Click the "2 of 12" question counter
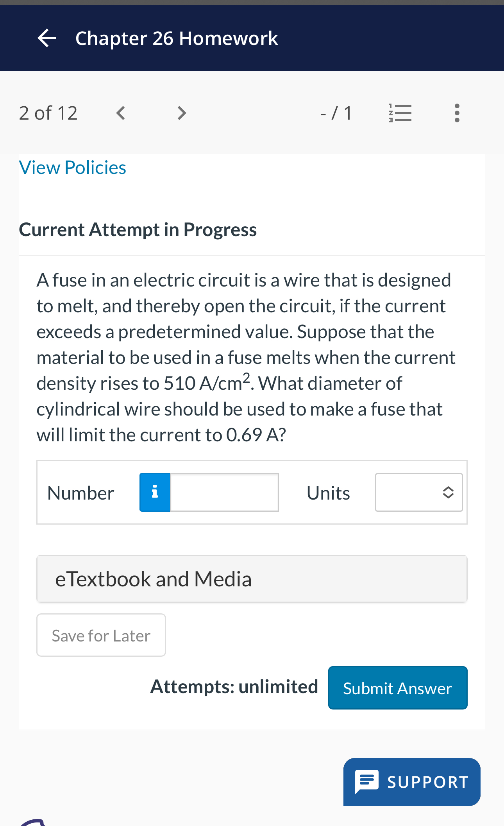The image size is (504, 826). click(x=48, y=113)
